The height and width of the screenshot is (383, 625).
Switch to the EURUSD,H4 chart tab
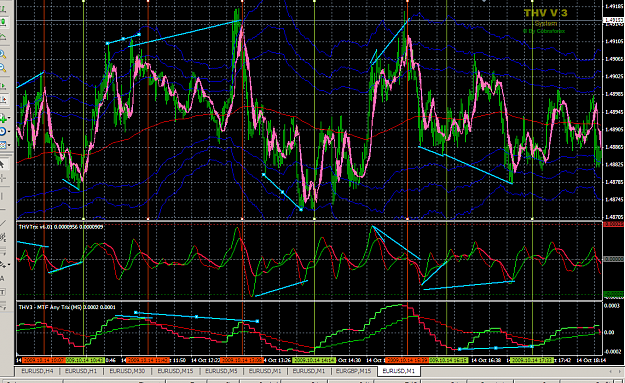pos(37,371)
